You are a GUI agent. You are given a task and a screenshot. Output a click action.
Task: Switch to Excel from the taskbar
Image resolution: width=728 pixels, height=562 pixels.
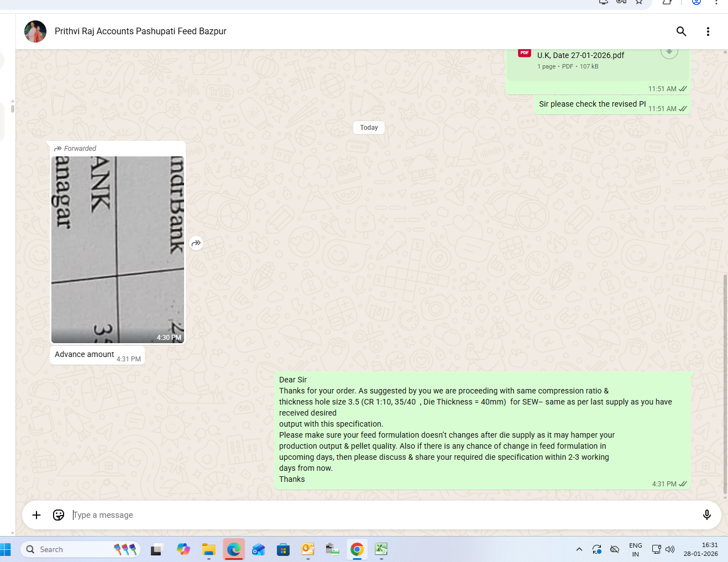(x=381, y=549)
